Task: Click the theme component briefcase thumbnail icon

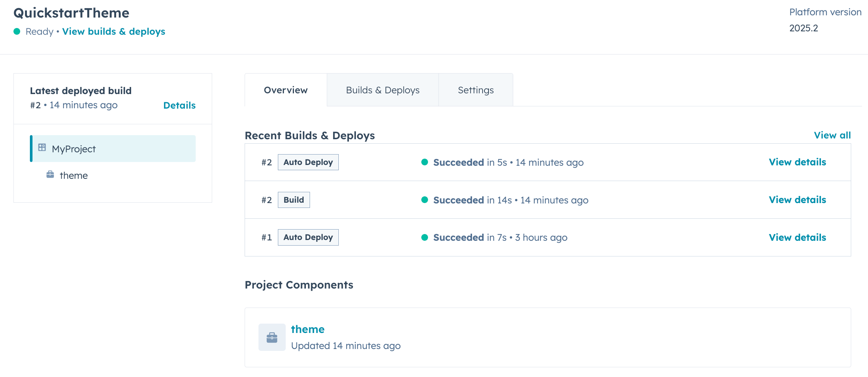Action: click(272, 337)
